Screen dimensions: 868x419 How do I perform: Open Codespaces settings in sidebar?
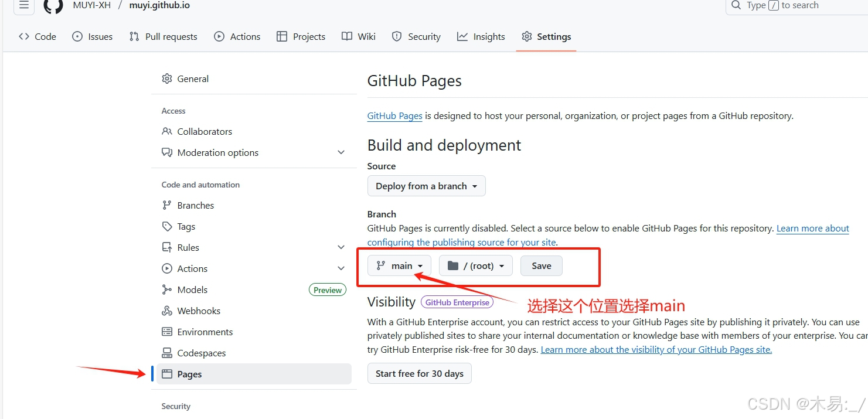tap(254, 353)
